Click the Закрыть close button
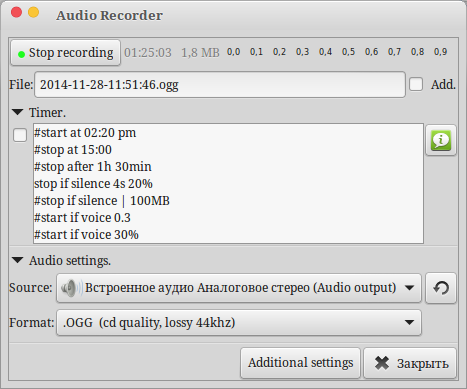The image size is (467, 389). pyautogui.click(x=410, y=363)
